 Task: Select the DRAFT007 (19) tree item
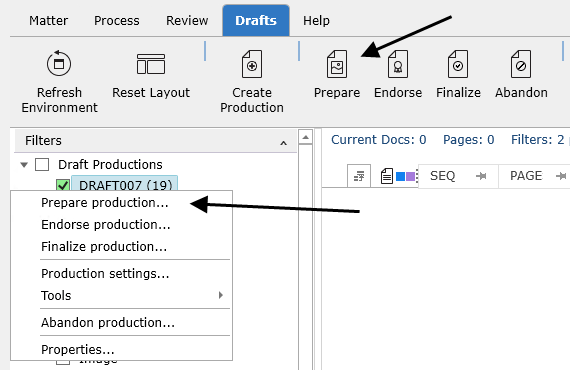[x=125, y=184]
